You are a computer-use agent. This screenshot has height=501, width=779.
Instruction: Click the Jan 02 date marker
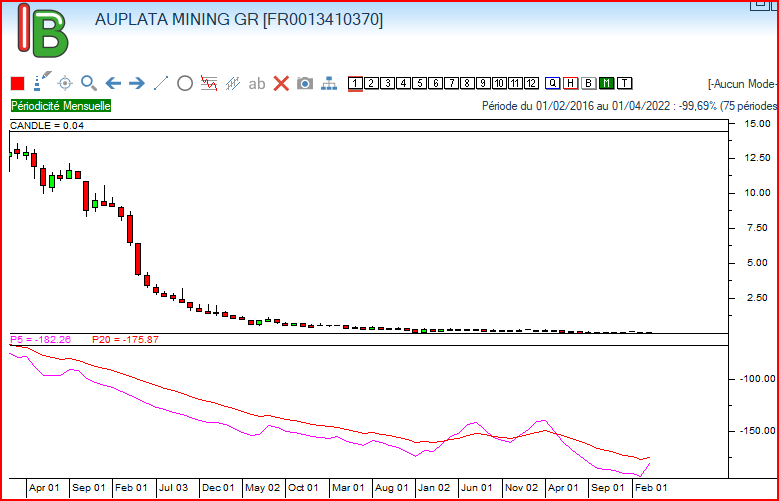coord(434,488)
